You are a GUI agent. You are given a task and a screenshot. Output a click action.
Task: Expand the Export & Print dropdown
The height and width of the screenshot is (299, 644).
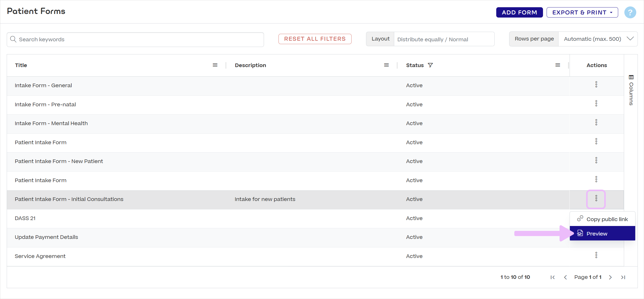tap(582, 12)
